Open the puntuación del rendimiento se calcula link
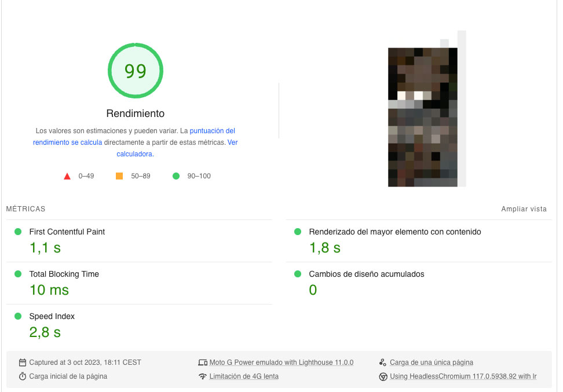563x392 pixels. 212,131
